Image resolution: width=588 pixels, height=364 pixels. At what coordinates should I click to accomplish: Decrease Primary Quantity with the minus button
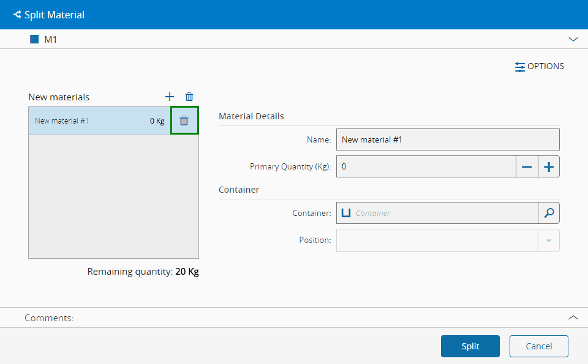point(527,166)
